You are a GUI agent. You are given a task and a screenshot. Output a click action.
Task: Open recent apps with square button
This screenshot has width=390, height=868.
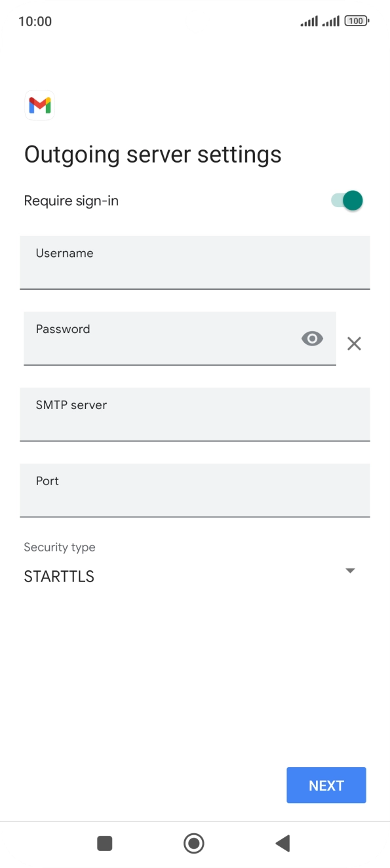104,844
